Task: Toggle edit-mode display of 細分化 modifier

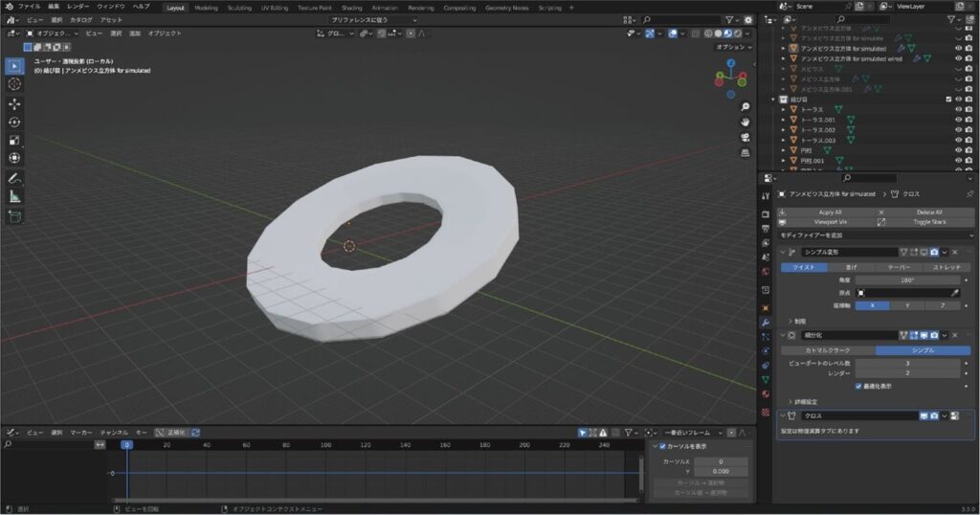Action: coord(914,336)
